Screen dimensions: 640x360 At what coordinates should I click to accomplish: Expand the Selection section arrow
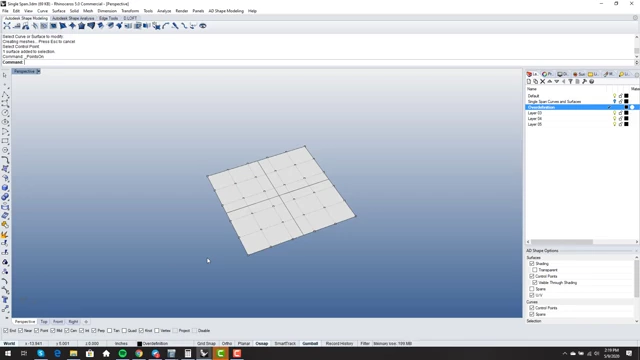[x=636, y=321]
